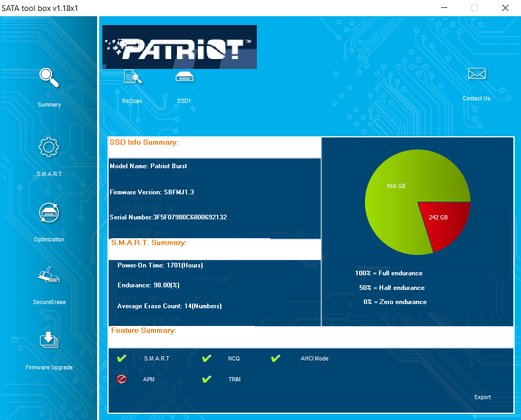Image resolution: width=521 pixels, height=420 pixels.
Task: Click the 50% = Half endurance legend
Action: coord(392,288)
